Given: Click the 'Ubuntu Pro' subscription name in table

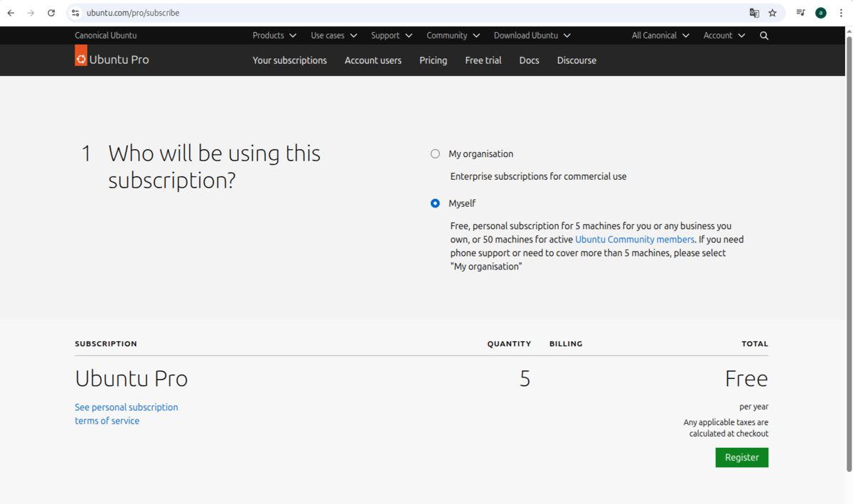Looking at the screenshot, I should 132,378.
